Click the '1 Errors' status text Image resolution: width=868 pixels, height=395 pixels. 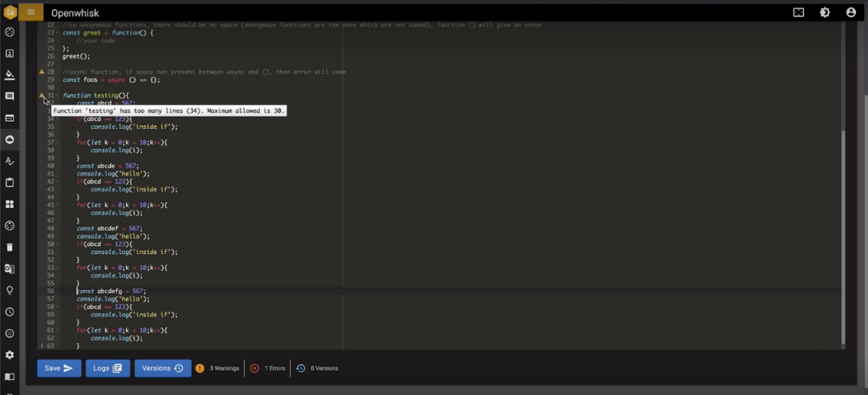coord(275,368)
